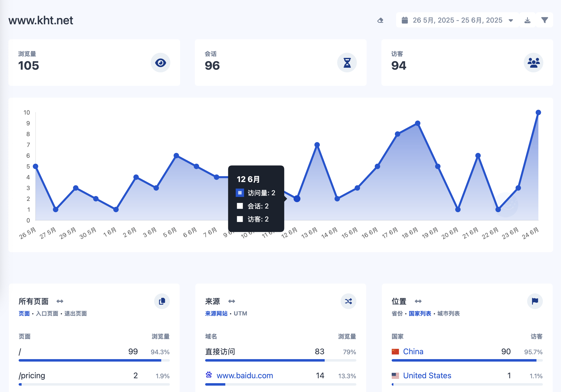Screen dimensions: 561x392
Task: Open the 浏览量 eye icon
Action: point(161,63)
